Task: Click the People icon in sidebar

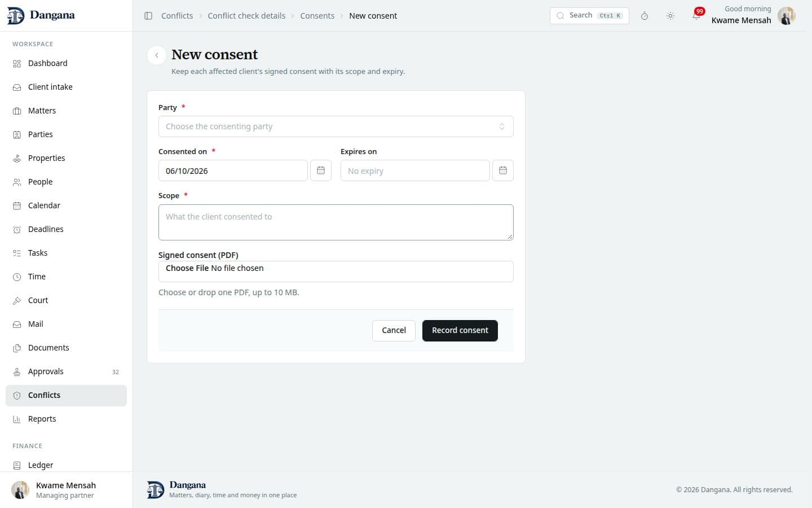Action: 17,182
